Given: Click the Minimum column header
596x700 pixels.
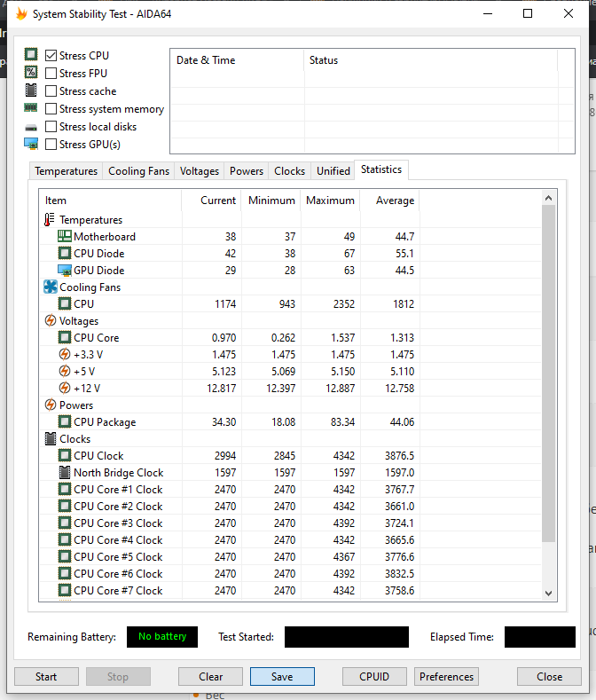Looking at the screenshot, I should coord(271,201).
